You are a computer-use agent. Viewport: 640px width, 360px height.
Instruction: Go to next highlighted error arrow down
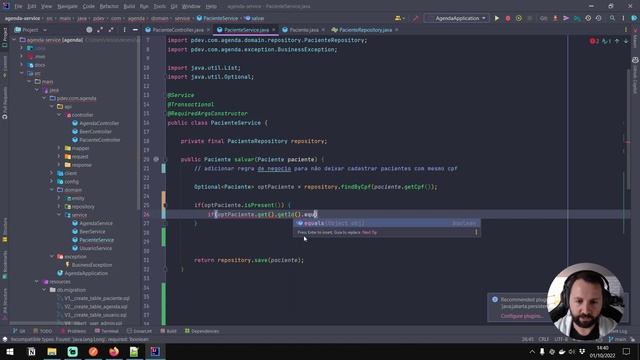coord(626,41)
